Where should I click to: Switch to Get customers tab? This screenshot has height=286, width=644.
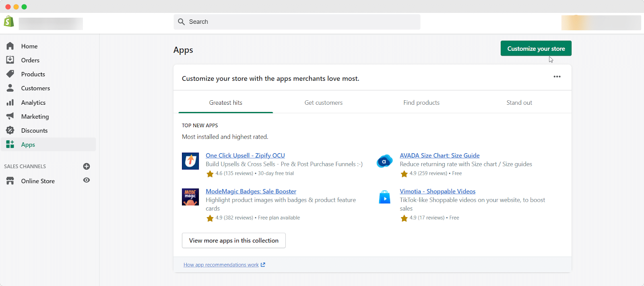click(x=324, y=103)
